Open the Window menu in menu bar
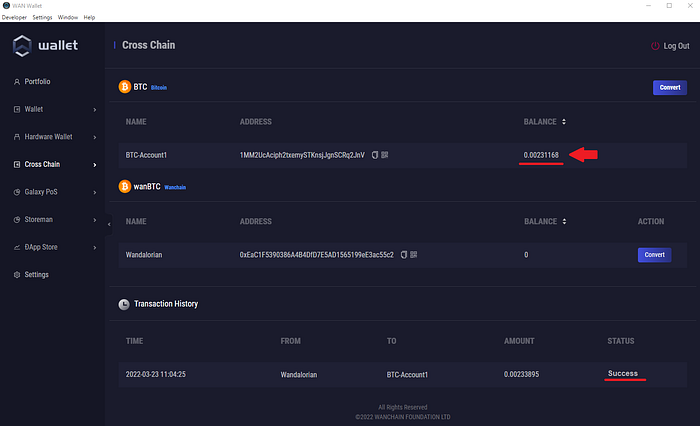This screenshot has height=426, width=700. click(68, 17)
